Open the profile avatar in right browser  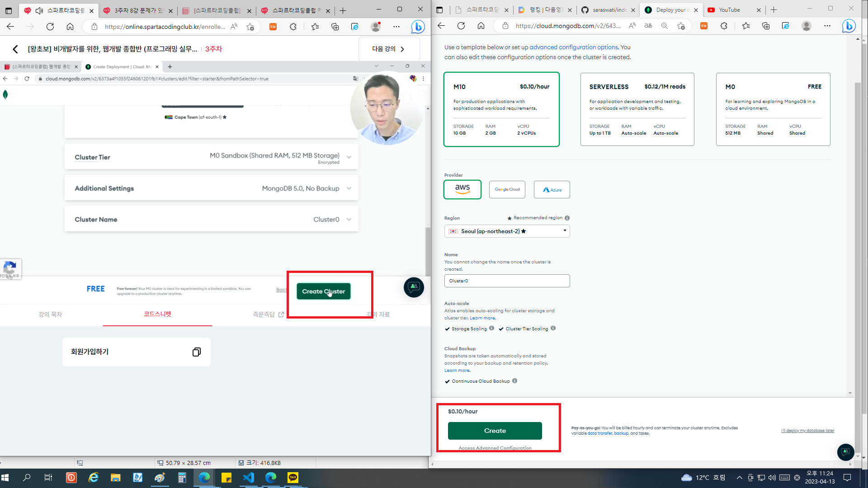806,26
